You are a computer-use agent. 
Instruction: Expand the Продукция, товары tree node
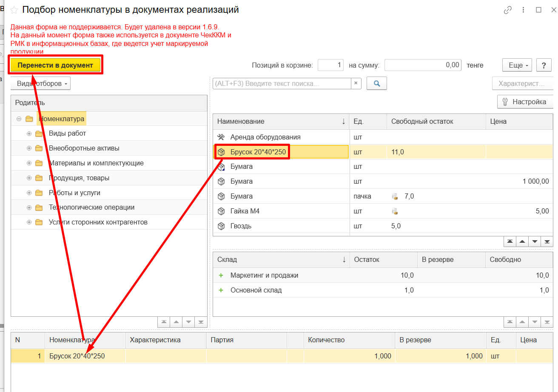(29, 178)
